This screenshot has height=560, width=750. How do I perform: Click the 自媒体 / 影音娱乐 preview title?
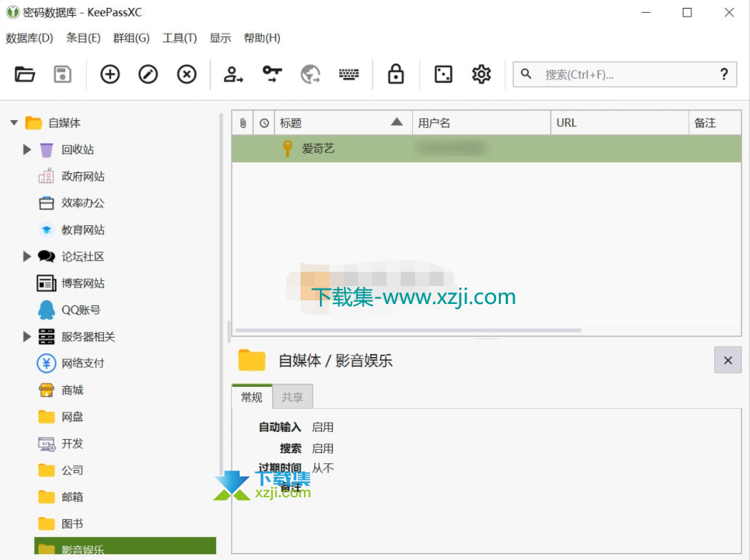click(x=336, y=360)
